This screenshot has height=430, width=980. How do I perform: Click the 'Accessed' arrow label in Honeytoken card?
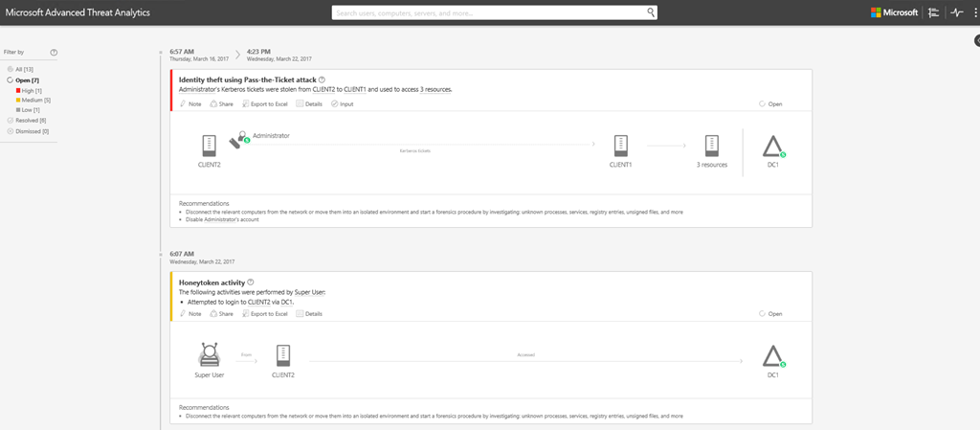[525, 354]
